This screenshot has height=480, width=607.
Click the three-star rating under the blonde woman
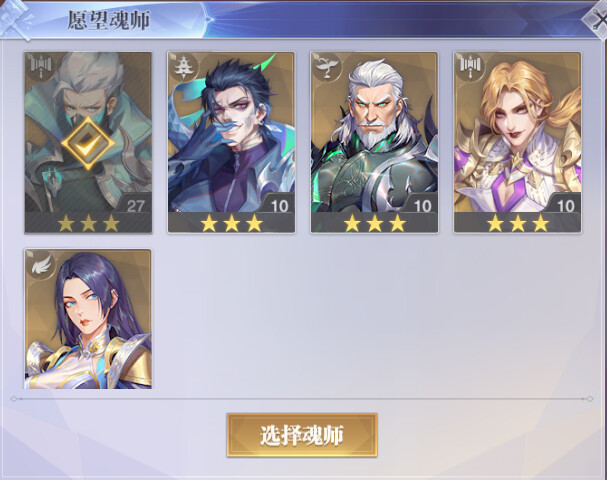click(x=518, y=223)
